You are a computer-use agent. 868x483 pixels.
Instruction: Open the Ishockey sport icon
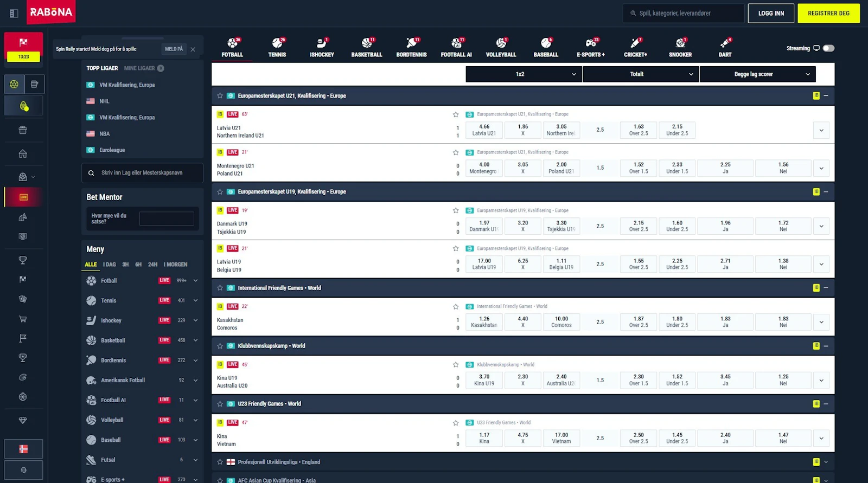pyautogui.click(x=322, y=47)
